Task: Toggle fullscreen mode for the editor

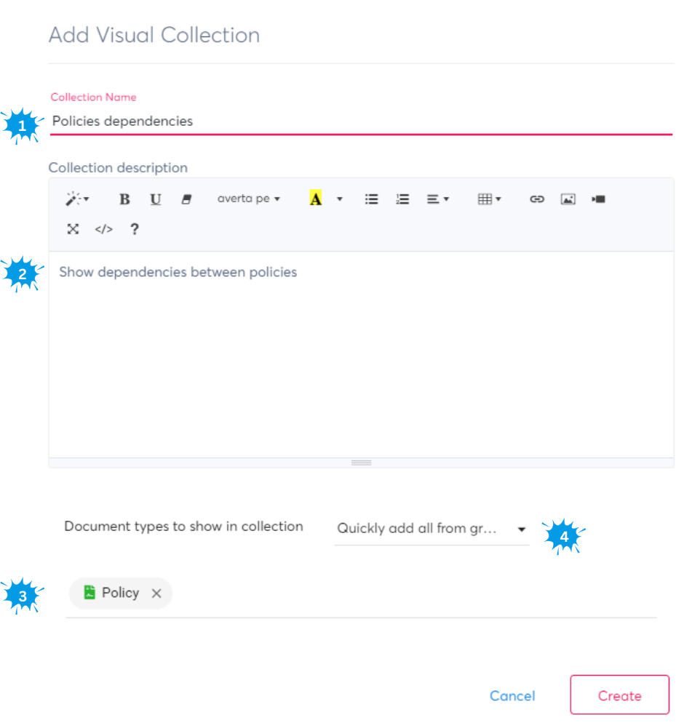Action: [x=73, y=229]
